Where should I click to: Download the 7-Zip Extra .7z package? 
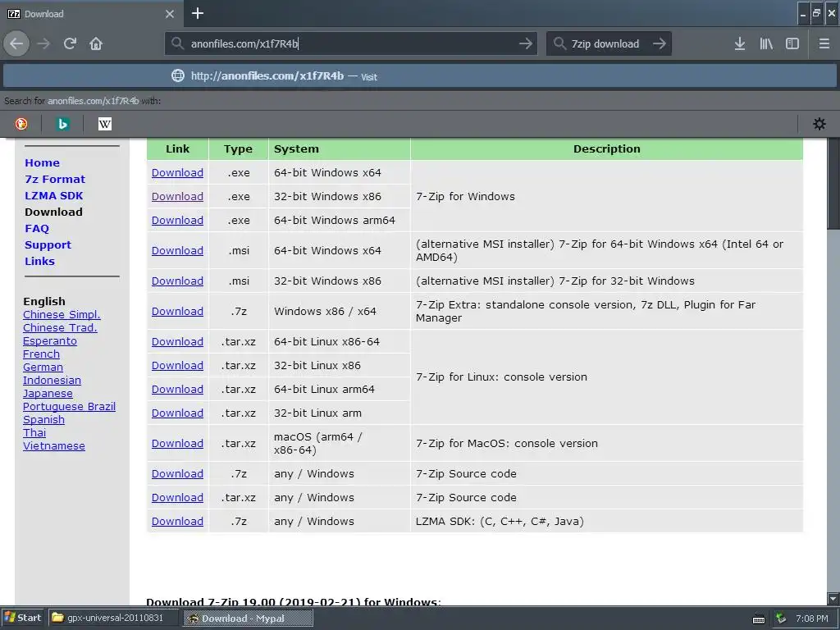click(x=177, y=312)
